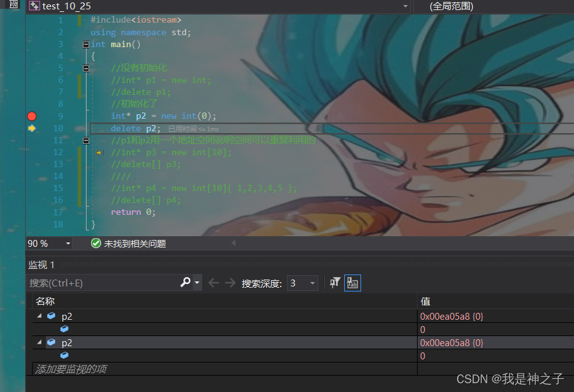The height and width of the screenshot is (392, 574).
Task: Select the first p2 value 0x00ea05a8 {0}
Action: pyautogui.click(x=452, y=317)
